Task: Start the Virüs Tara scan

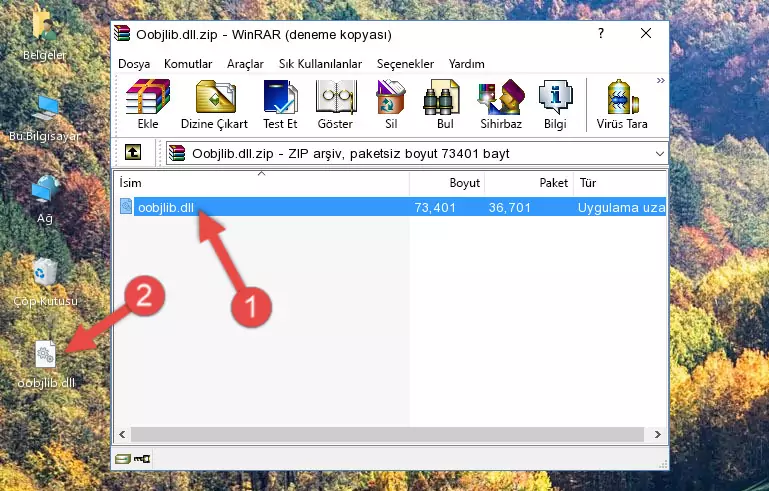Action: click(x=622, y=104)
